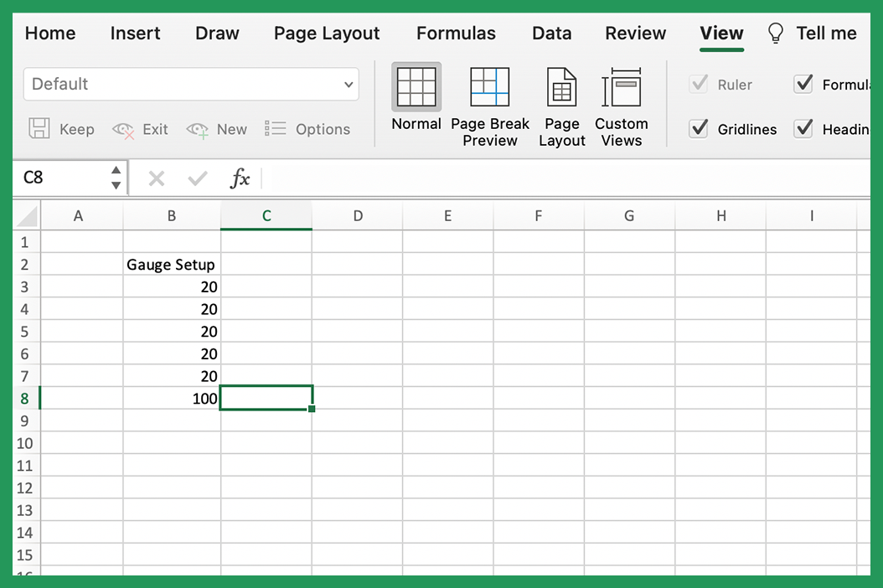Screen dimensions: 883x588
Task: Click the Tell me lightbulb icon
Action: point(776,34)
